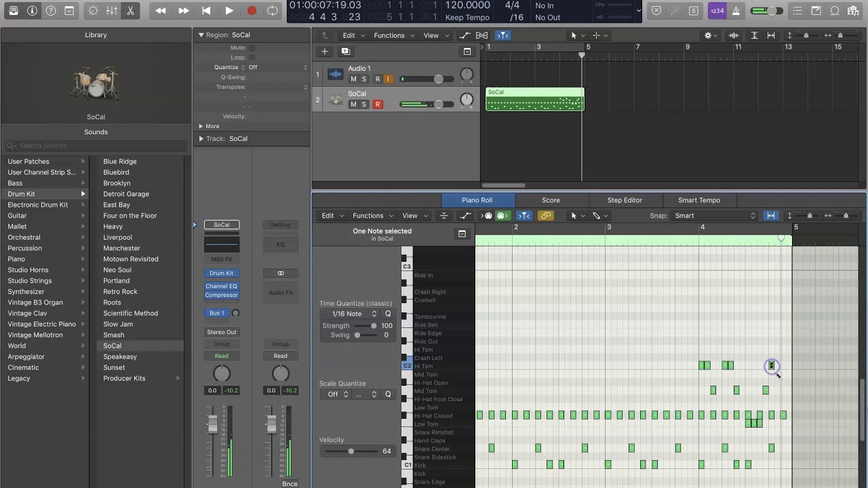
Task: Start recording with red Record button
Action: (252, 11)
